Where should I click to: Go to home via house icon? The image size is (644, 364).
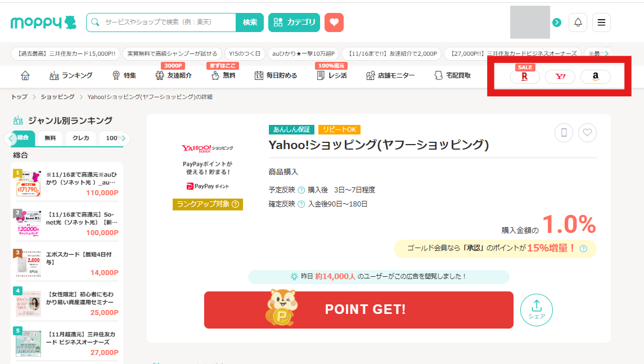(x=25, y=75)
